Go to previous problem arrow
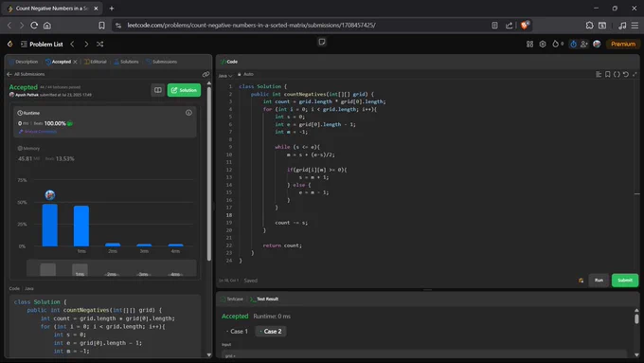644x363 pixels. point(72,44)
